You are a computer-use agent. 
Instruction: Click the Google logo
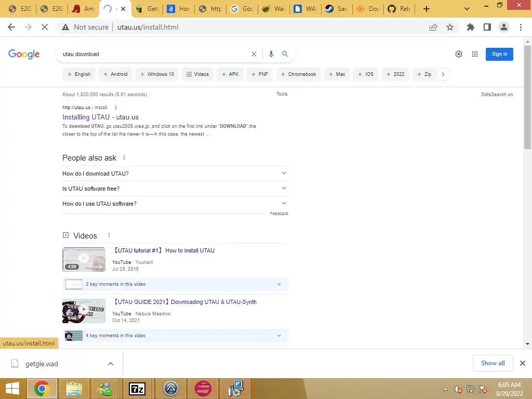[x=24, y=54]
